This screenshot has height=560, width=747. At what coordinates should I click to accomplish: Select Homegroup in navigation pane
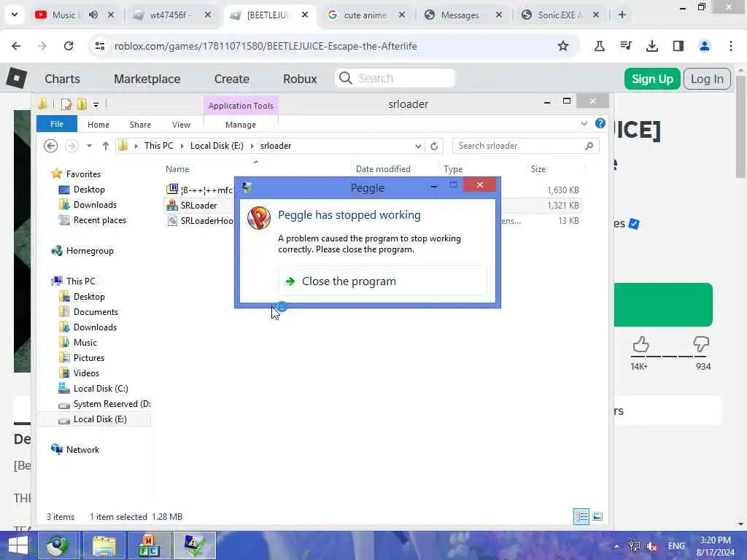(x=90, y=251)
